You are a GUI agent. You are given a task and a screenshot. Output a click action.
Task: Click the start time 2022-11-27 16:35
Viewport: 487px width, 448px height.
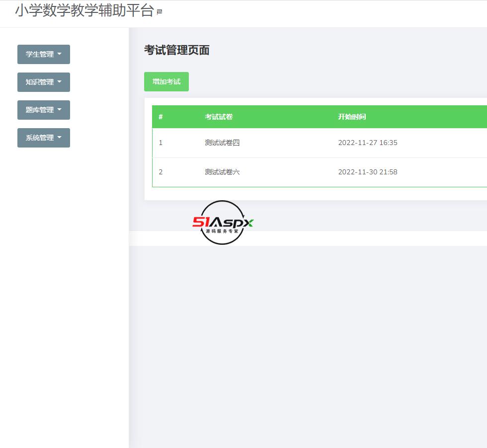[x=367, y=143]
